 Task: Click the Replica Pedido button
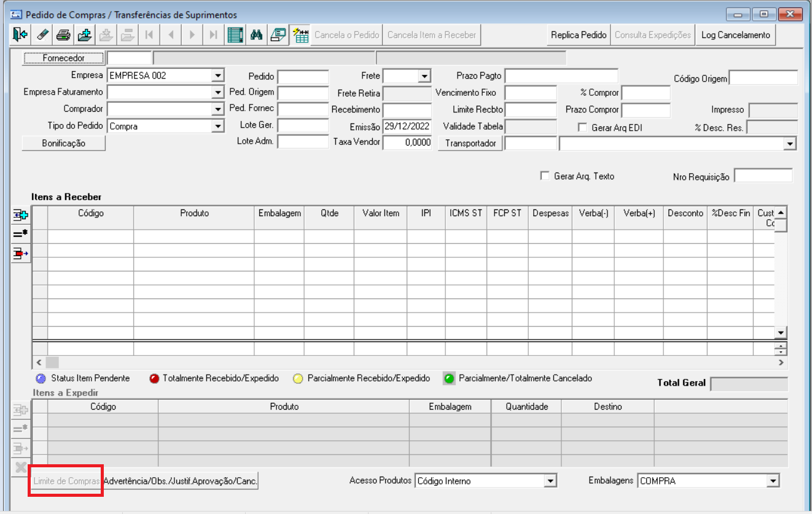pyautogui.click(x=579, y=35)
